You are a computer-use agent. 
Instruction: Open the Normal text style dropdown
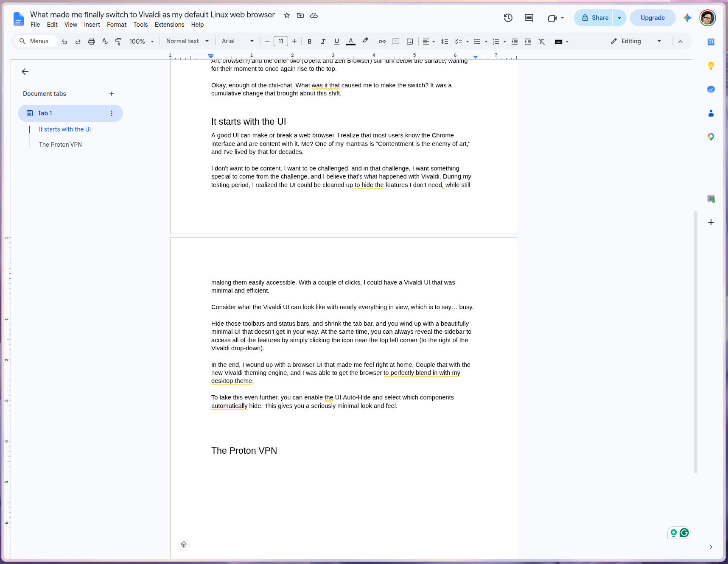(188, 41)
